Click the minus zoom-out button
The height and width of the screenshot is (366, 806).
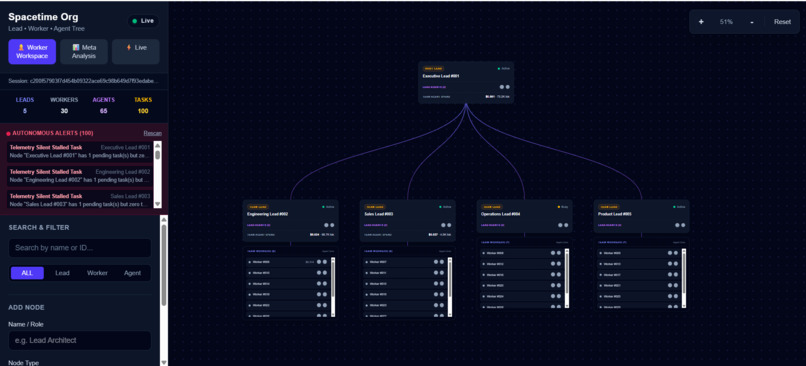[x=752, y=22]
